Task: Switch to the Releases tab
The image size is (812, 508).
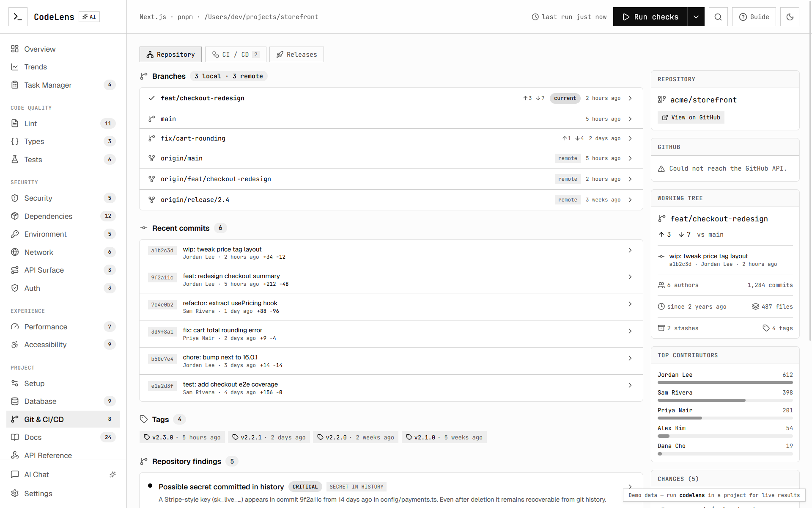Action: (x=296, y=54)
